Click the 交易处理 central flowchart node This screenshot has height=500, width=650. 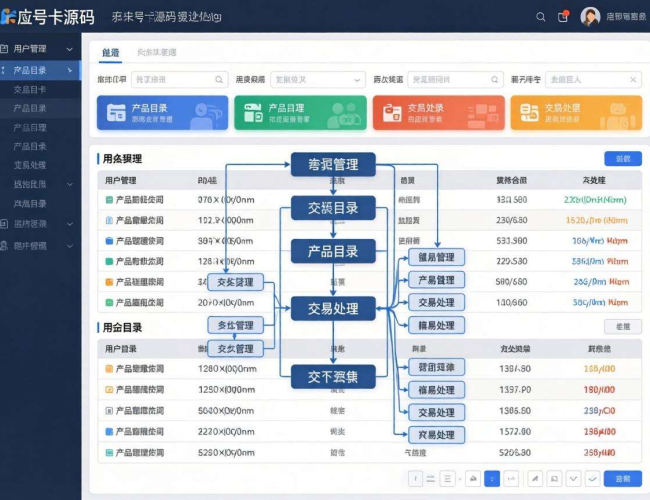click(x=333, y=308)
